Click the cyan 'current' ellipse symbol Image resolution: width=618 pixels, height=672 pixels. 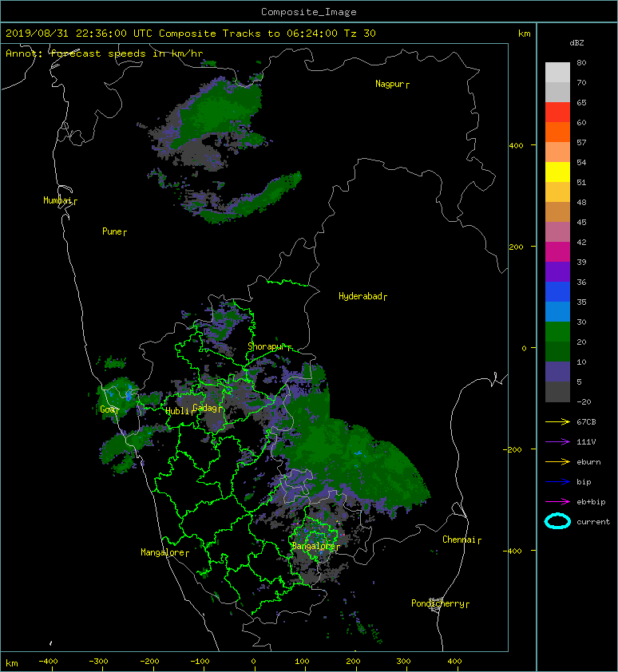(x=557, y=522)
